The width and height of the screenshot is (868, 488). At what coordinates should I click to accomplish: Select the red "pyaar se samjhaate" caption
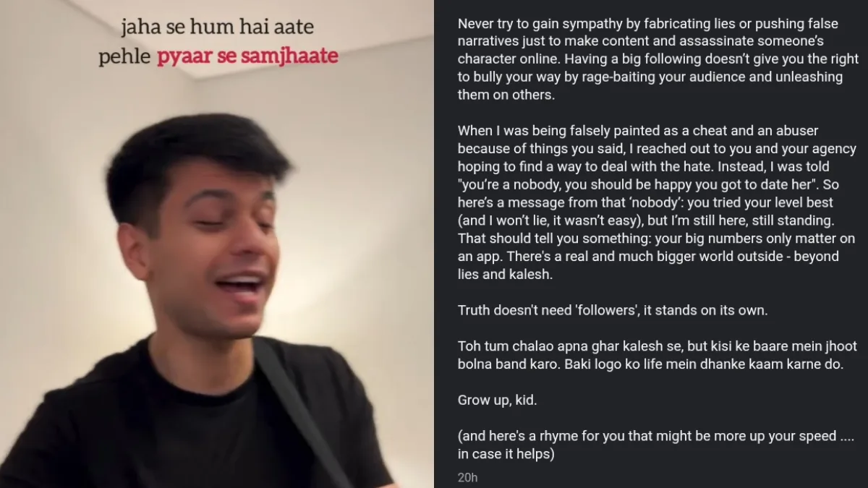tap(248, 56)
